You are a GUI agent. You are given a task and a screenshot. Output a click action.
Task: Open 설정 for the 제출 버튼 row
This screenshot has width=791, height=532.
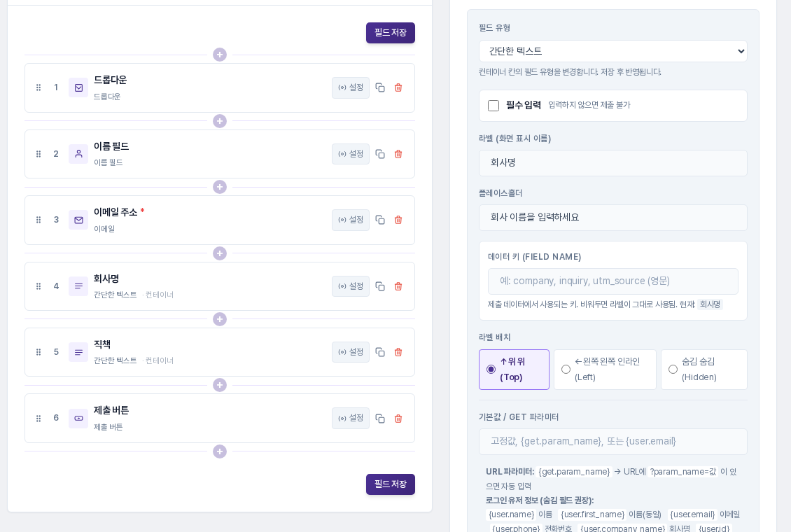click(351, 419)
